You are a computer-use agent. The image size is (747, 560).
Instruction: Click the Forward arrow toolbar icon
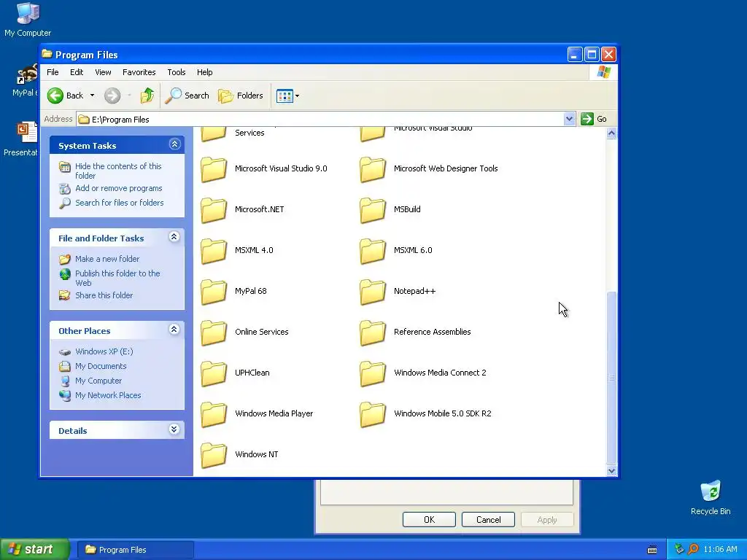[112, 96]
